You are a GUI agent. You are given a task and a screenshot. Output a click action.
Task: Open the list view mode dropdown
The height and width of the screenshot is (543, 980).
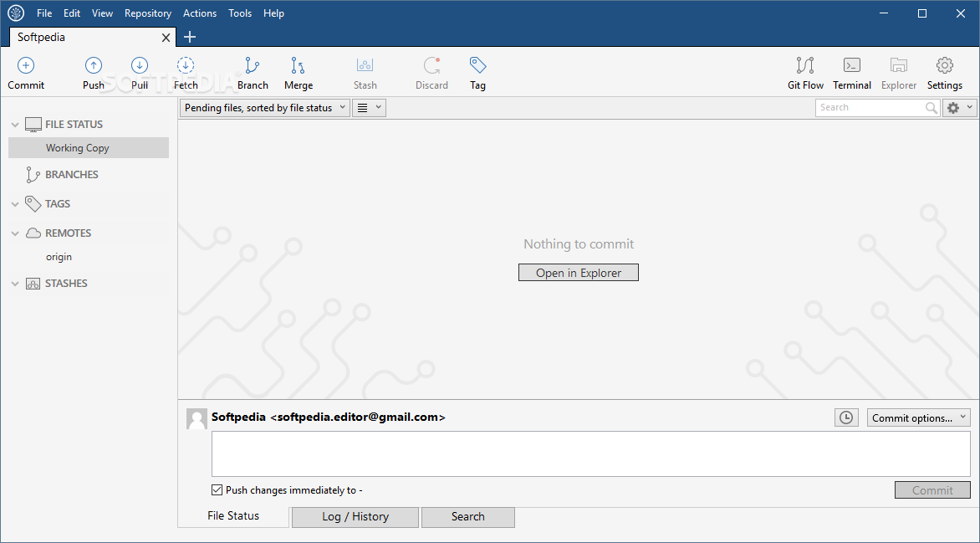coord(370,108)
